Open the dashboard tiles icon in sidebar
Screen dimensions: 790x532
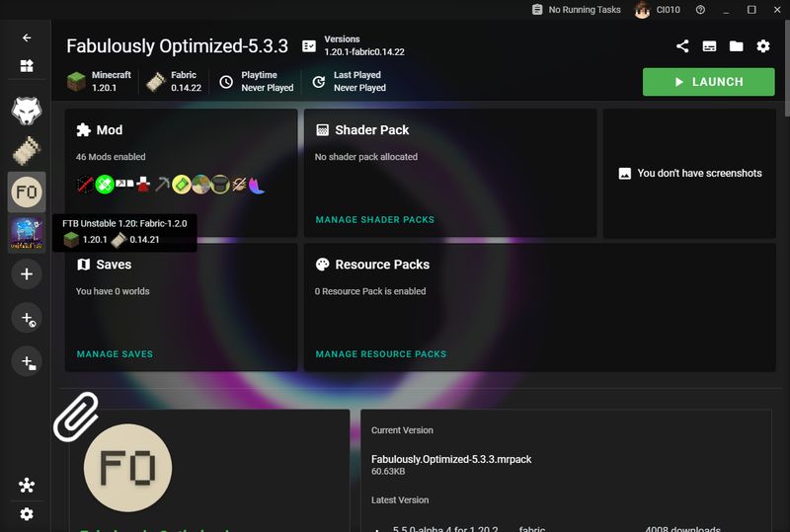27,65
